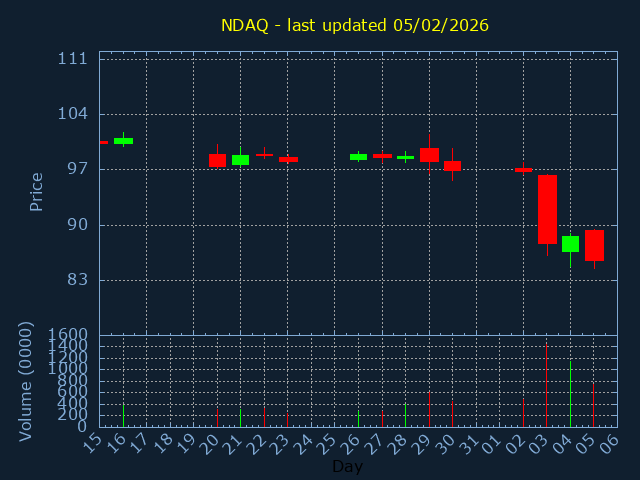640x480 pixels.
Task: Click the green volume bar for day 16
Action: pos(123,416)
